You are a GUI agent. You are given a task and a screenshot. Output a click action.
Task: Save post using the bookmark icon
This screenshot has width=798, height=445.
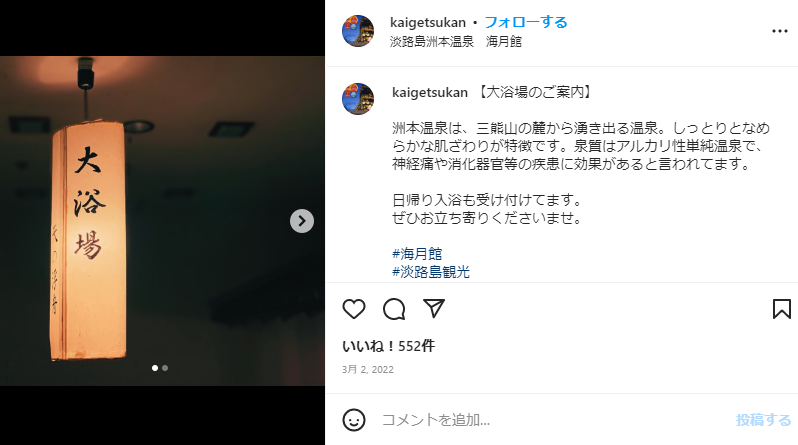point(782,309)
